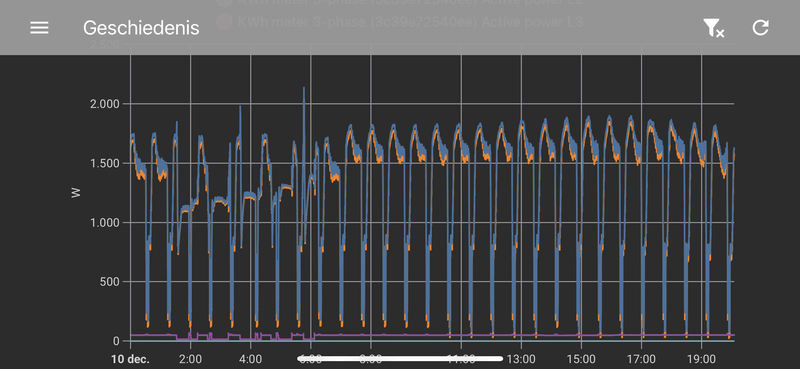The height and width of the screenshot is (369, 800).
Task: Click the 10 dec. date label
Action: tap(131, 359)
